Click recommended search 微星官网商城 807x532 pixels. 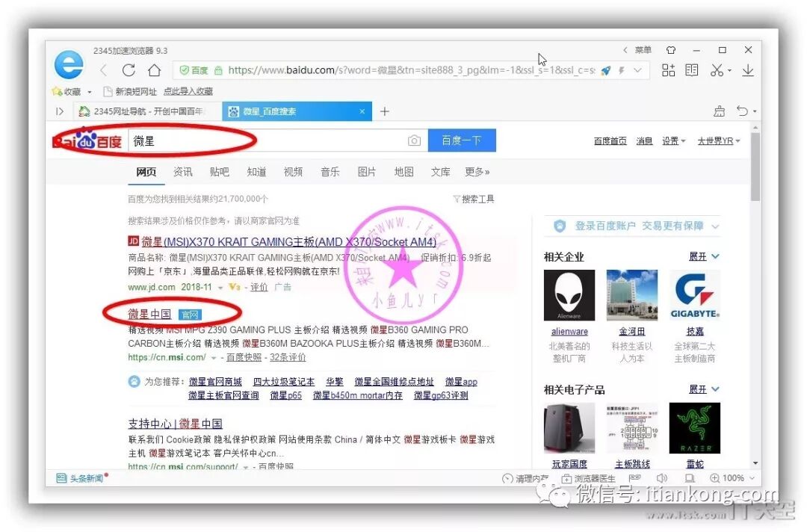click(x=215, y=382)
